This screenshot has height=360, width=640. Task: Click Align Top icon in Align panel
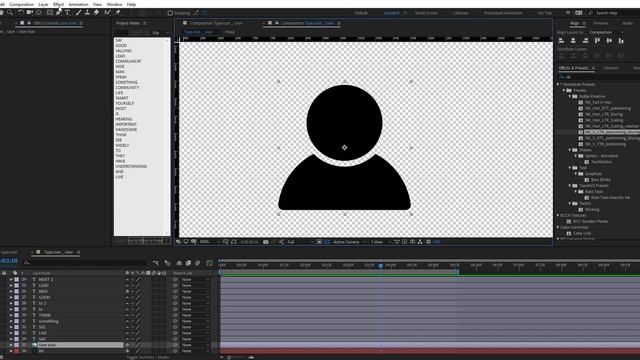(597, 40)
